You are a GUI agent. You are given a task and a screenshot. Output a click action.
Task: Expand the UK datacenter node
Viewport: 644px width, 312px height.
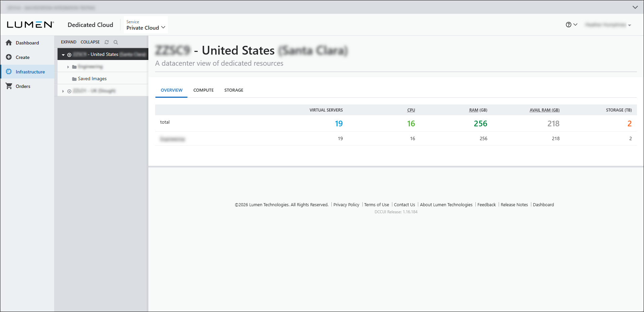(63, 91)
